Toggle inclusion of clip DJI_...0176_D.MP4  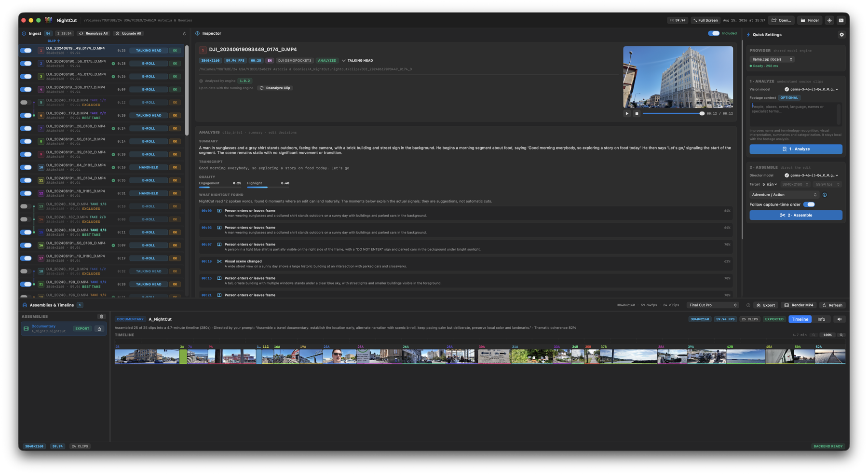[26, 77]
